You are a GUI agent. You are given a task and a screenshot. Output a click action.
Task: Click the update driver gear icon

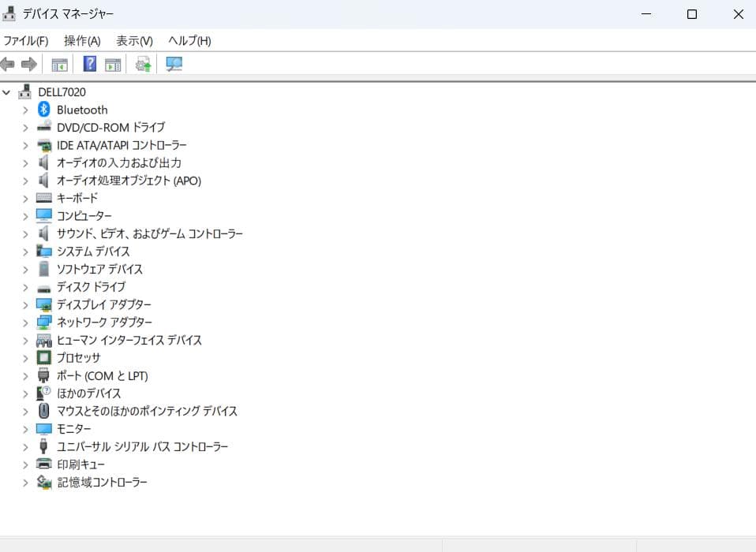pos(143,64)
